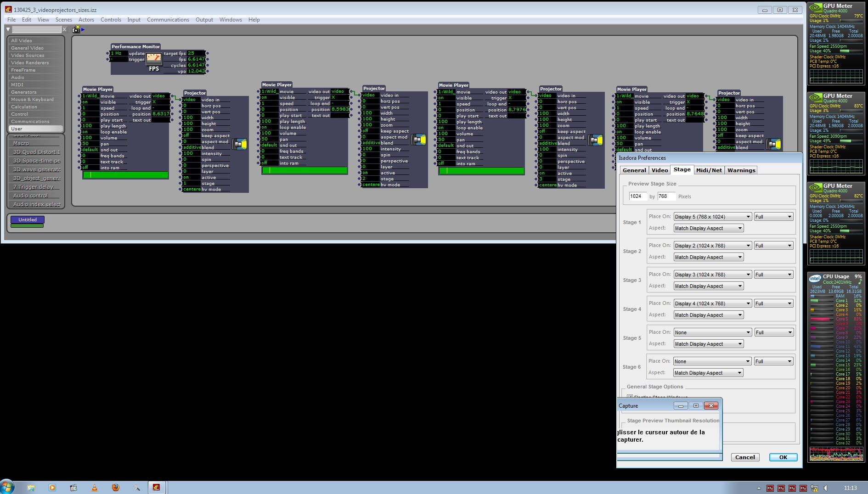The width and height of the screenshot is (868, 494).
Task: Toggle 'keep aspect' on the stage 3 Projector
Action: pyautogui.click(x=547, y=131)
